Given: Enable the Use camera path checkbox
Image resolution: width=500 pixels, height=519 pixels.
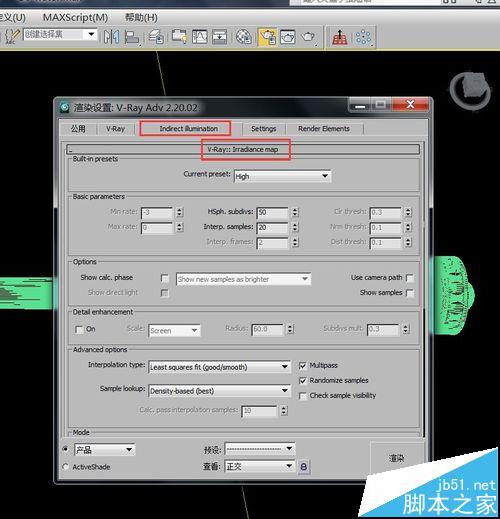Looking at the screenshot, I should click(x=410, y=278).
